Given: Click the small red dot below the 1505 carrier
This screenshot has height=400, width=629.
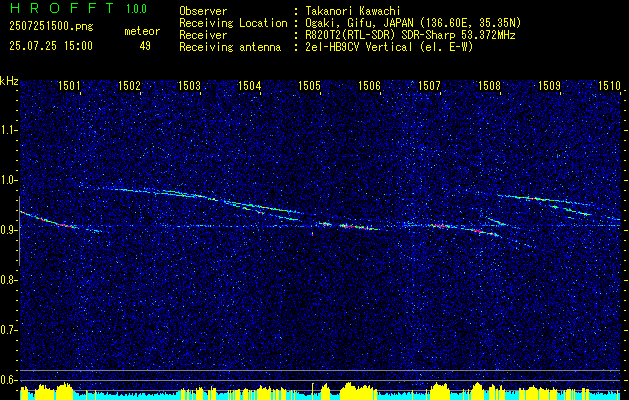Looking at the screenshot, I should (x=312, y=234).
